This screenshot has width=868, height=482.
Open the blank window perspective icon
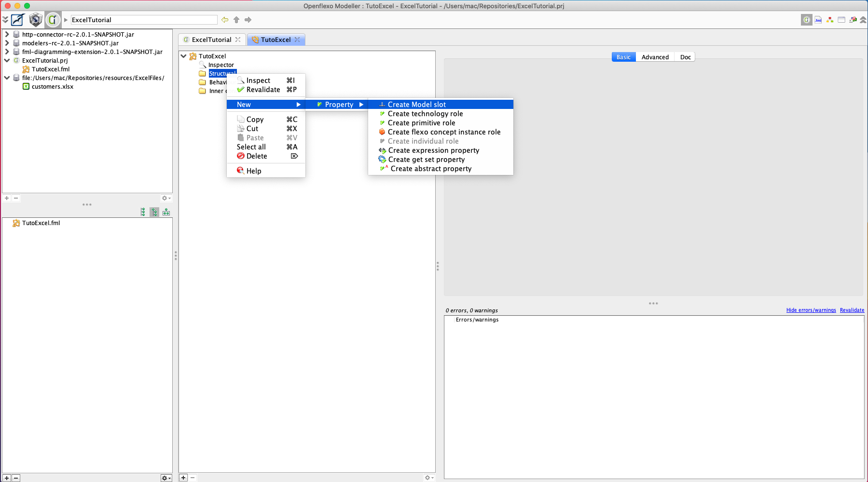[x=841, y=20]
